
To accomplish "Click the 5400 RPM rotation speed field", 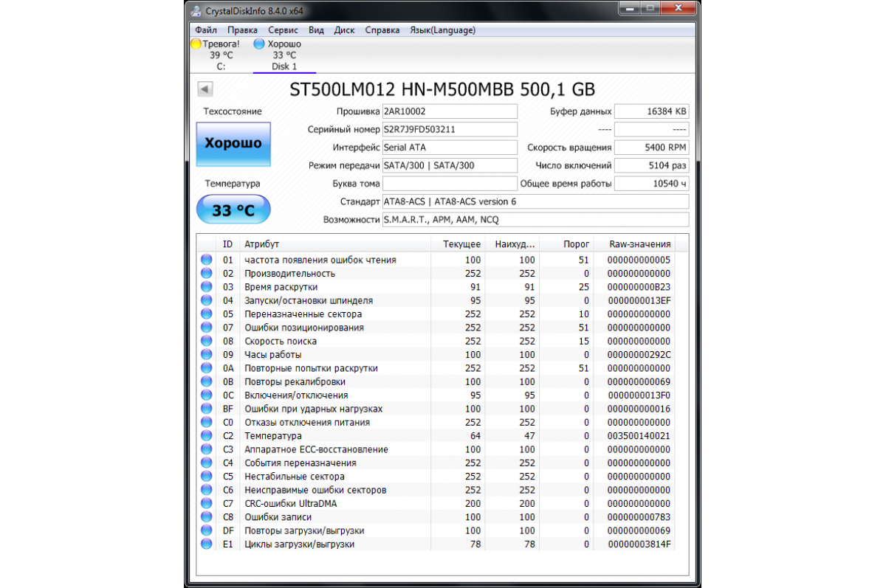I will pos(652,148).
